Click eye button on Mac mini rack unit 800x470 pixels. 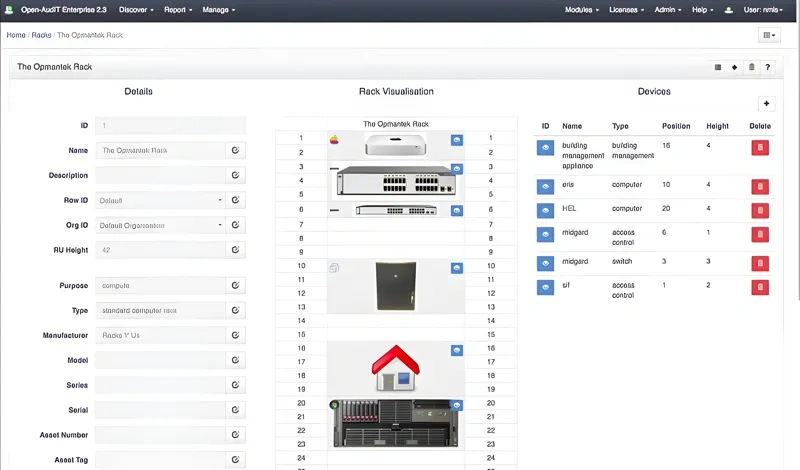[x=457, y=140]
